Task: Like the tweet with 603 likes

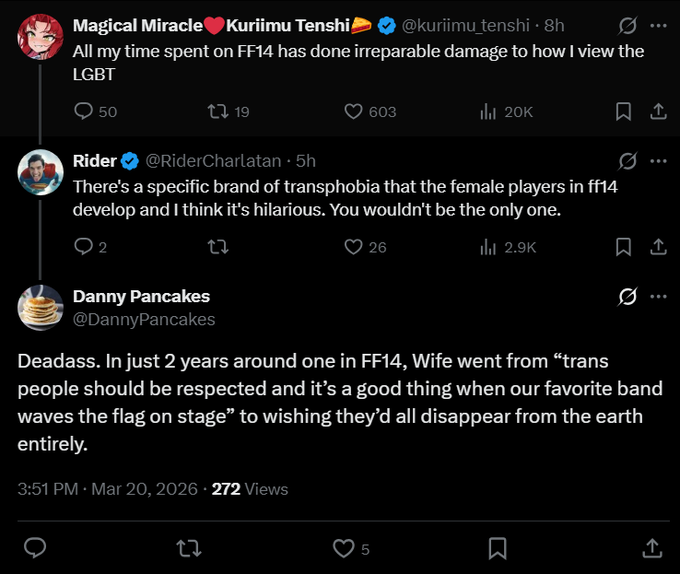Action: [x=353, y=112]
